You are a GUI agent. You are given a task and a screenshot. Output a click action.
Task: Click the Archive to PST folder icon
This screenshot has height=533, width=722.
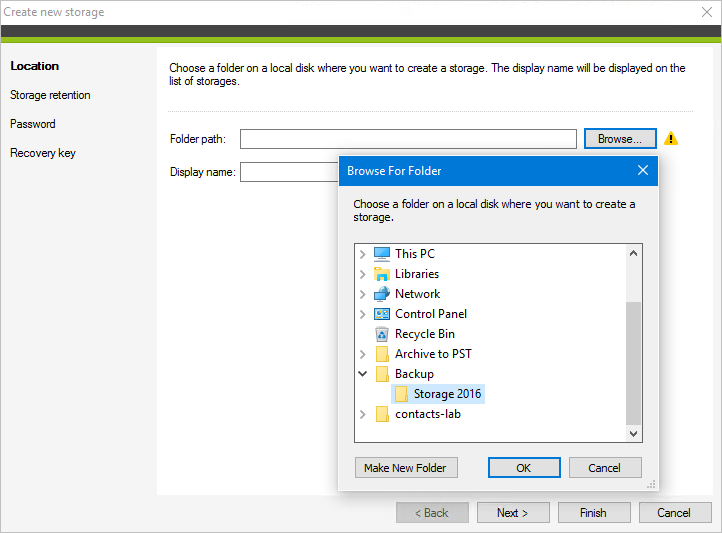382,354
